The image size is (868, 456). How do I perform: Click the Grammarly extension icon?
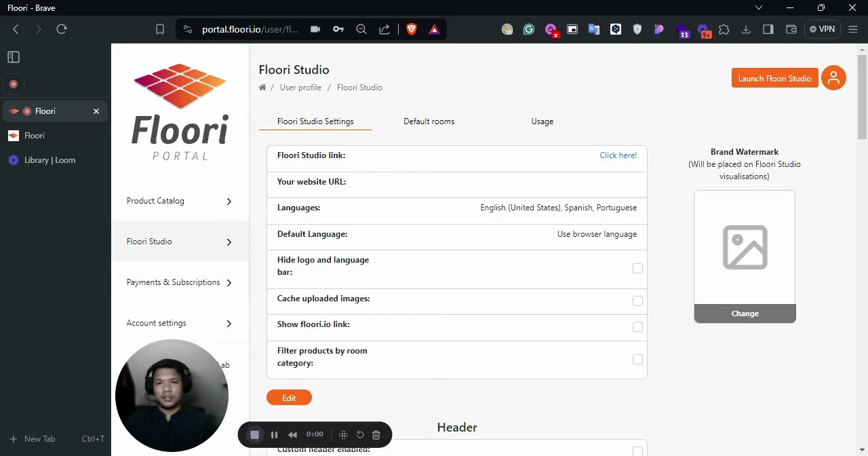tap(529, 29)
